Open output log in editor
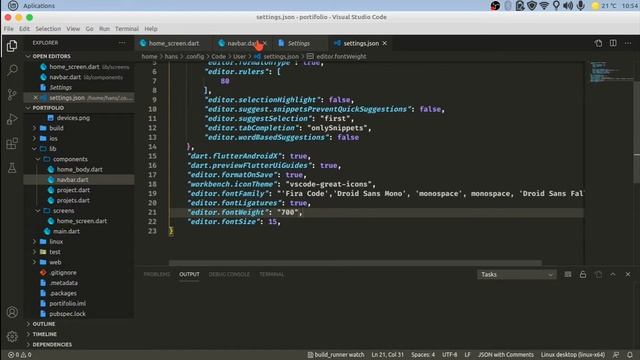Screen dimensions: 640x360 click(x=598, y=274)
